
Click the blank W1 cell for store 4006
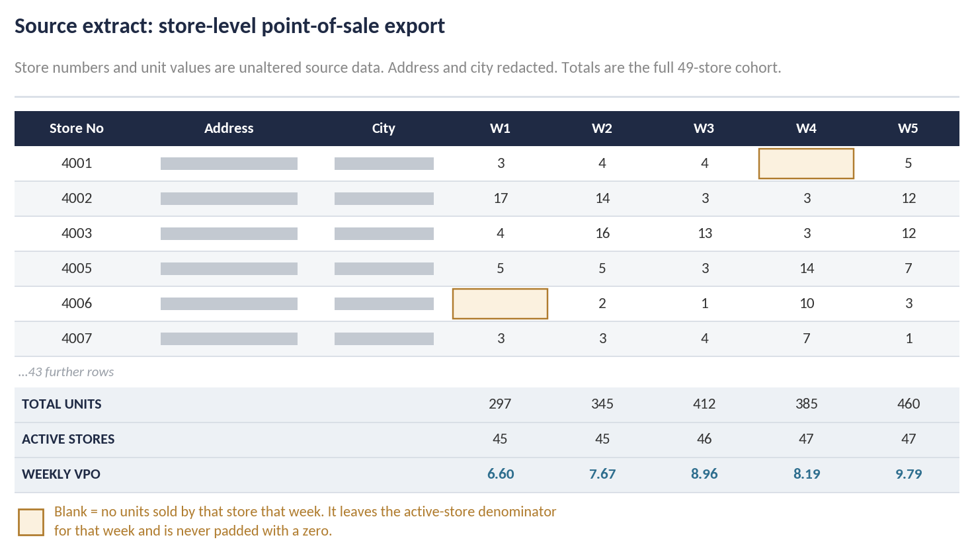pyautogui.click(x=500, y=303)
